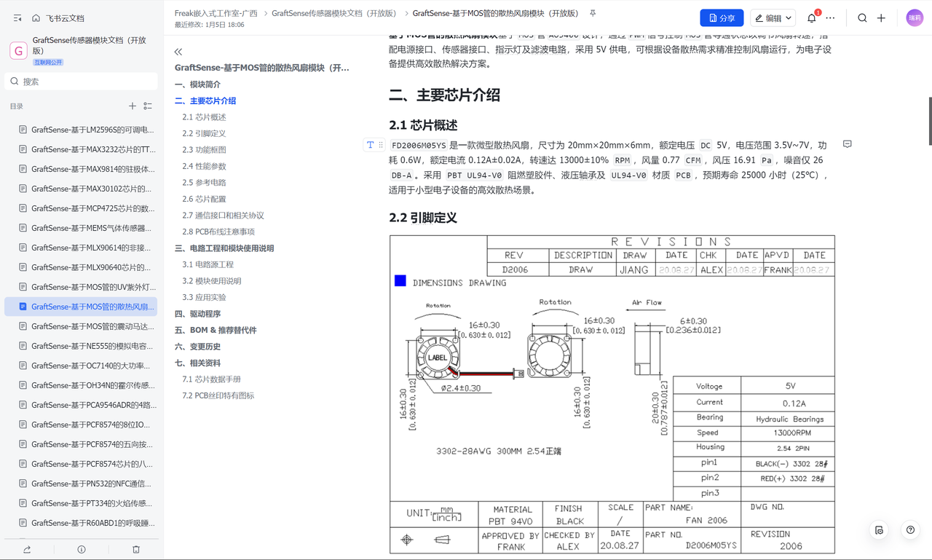Collapse the outline panel with double chevron

[178, 52]
